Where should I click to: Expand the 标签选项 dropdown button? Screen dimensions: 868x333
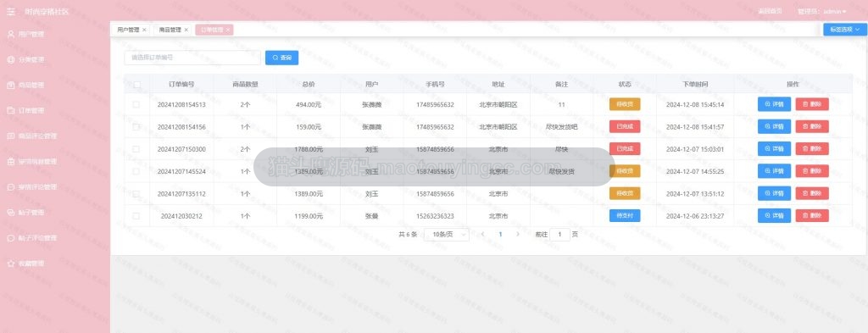pyautogui.click(x=845, y=30)
